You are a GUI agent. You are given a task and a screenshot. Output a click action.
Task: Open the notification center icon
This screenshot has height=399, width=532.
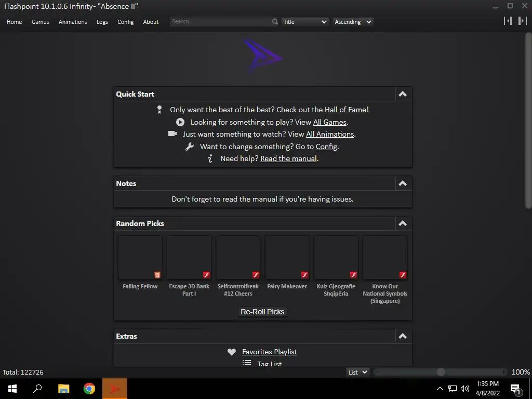pos(515,389)
